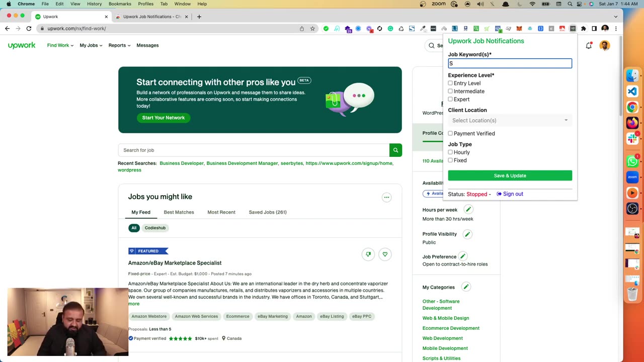This screenshot has width=644, height=362.
Task: Check the Fixed job type checkbox
Action: pos(450,160)
